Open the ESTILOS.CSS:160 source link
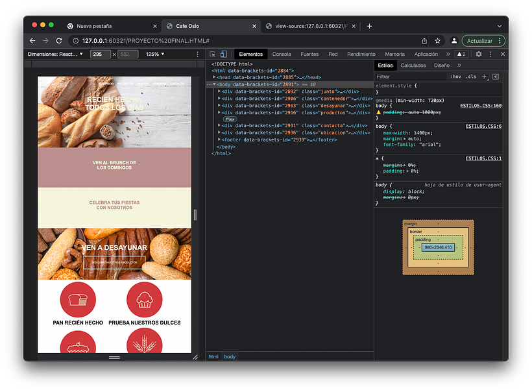 481,106
